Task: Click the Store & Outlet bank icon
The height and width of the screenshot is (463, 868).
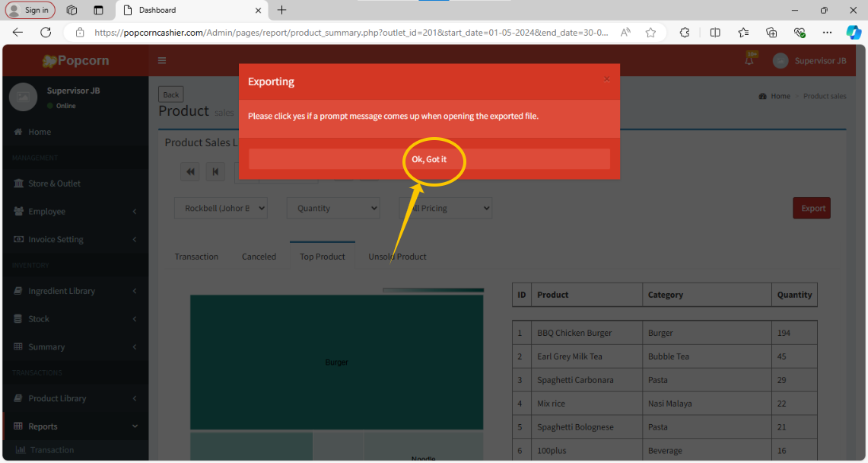Action: pos(18,184)
